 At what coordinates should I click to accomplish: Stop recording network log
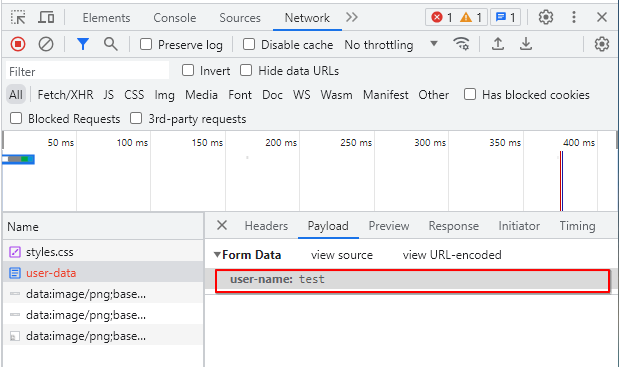[x=18, y=44]
